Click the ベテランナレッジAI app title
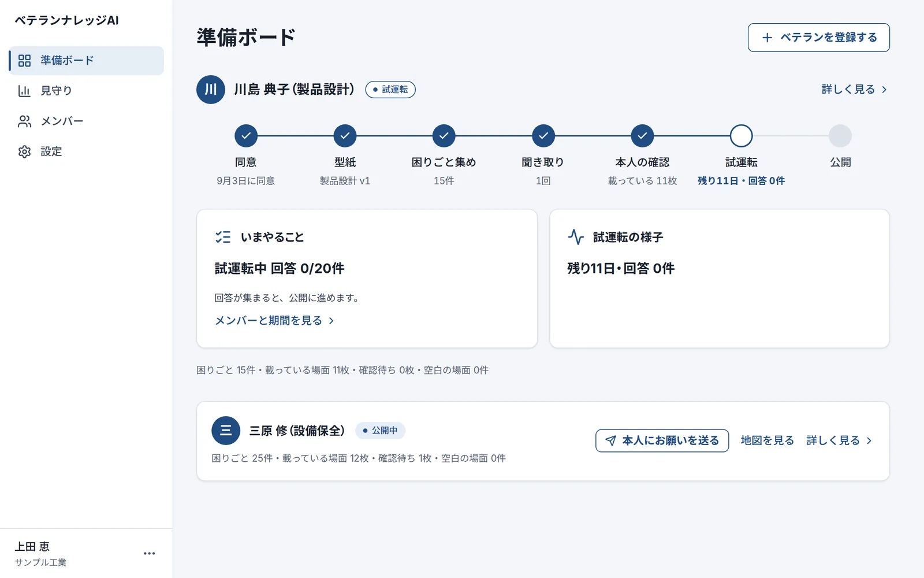 (x=67, y=20)
